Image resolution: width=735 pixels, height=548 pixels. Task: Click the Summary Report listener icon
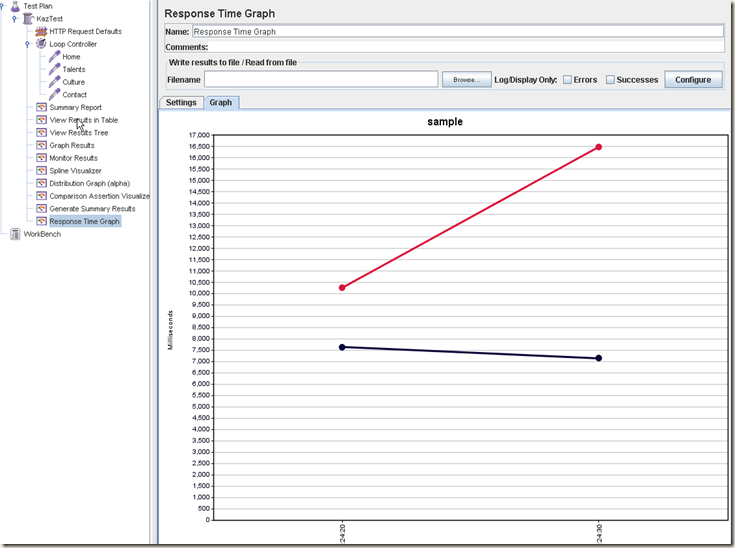pos(41,108)
